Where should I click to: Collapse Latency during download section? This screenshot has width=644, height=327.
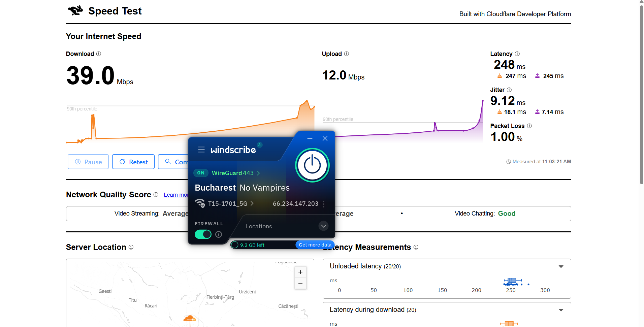tap(561, 310)
